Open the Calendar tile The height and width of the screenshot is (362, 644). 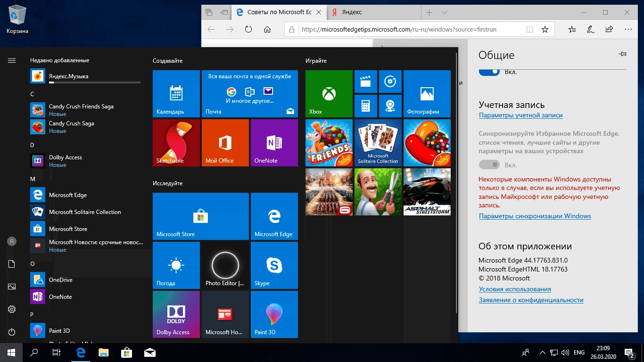[x=176, y=94]
